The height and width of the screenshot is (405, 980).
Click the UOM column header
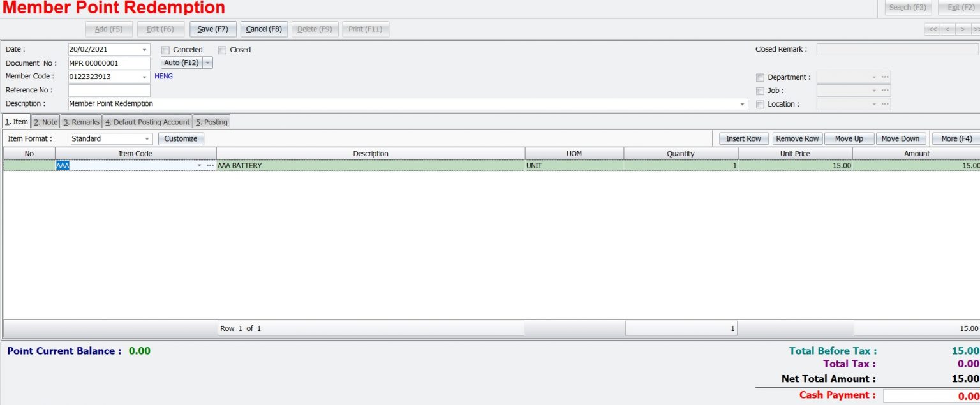coord(574,154)
